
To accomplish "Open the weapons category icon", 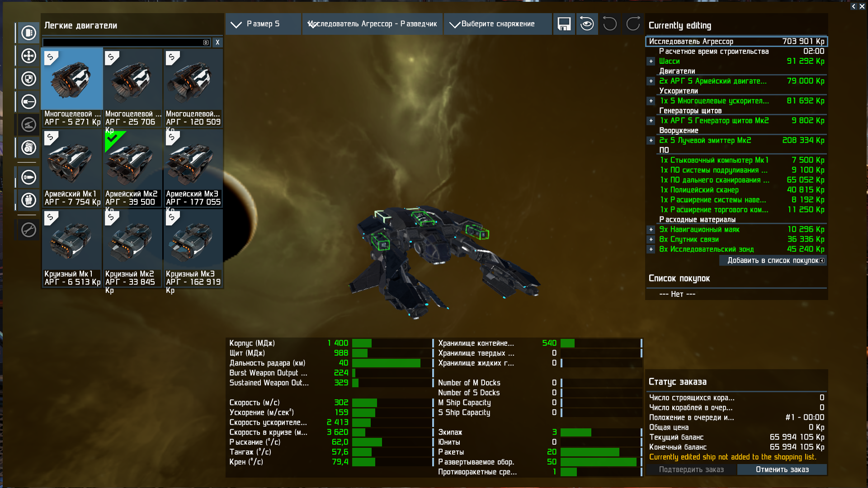I will pyautogui.click(x=28, y=102).
